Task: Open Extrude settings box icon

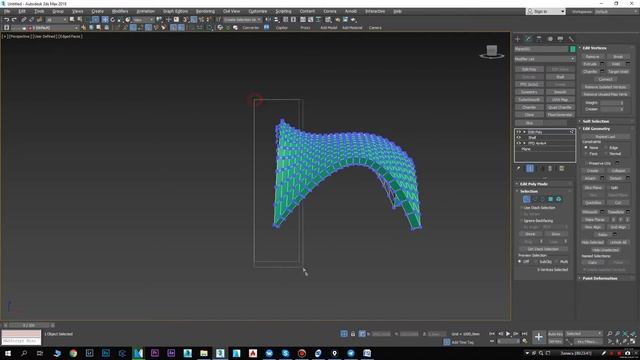Action: coord(602,64)
